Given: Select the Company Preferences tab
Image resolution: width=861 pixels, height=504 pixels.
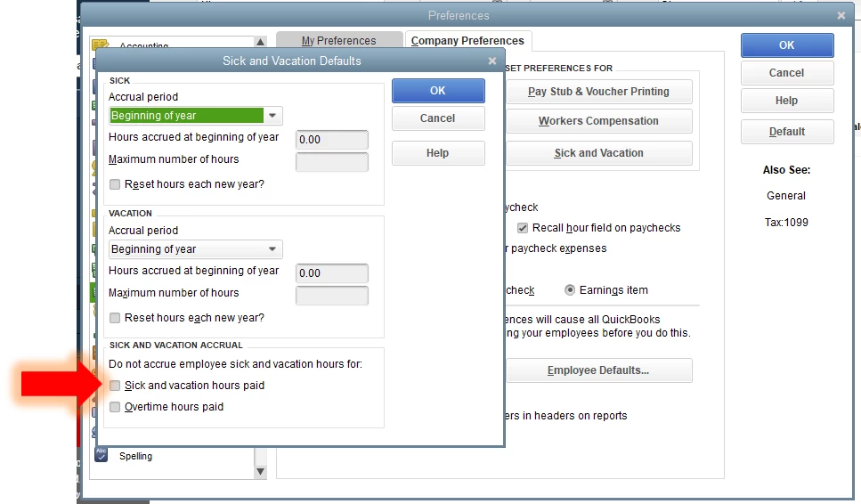Looking at the screenshot, I should (467, 41).
